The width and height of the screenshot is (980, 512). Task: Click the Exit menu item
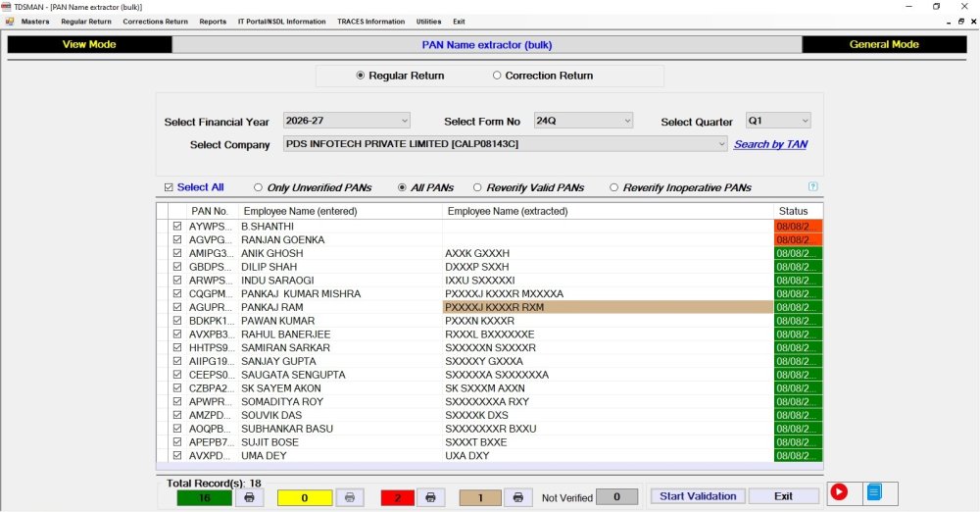point(459,22)
